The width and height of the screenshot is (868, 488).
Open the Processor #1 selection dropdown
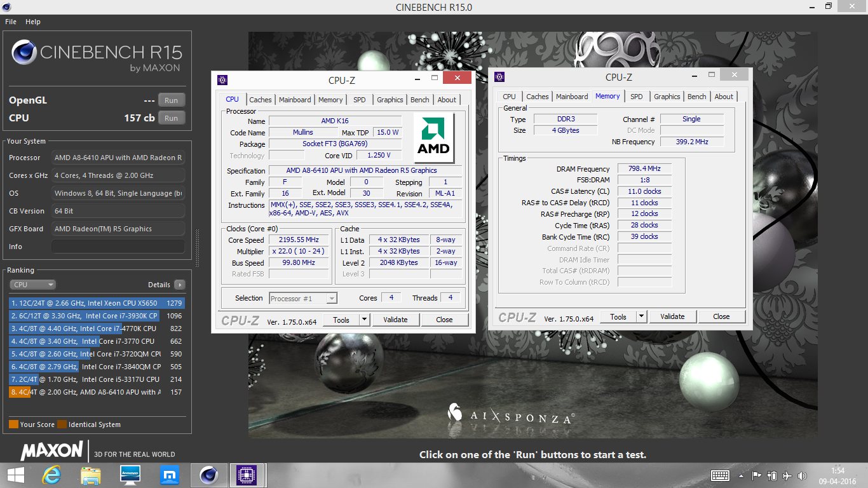point(303,298)
